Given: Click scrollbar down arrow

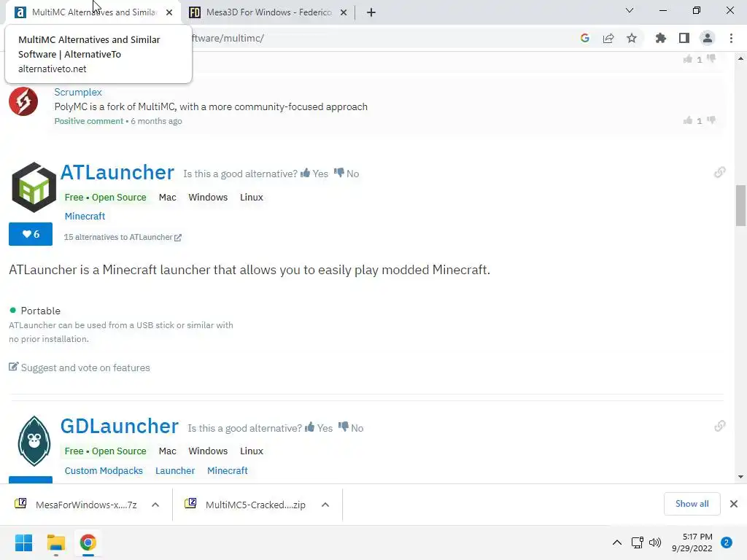Looking at the screenshot, I should coord(740,477).
